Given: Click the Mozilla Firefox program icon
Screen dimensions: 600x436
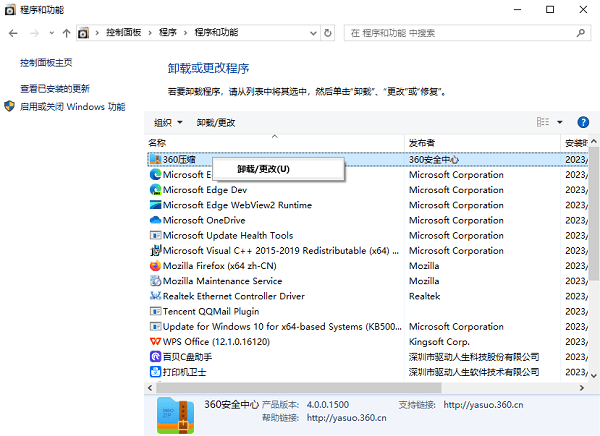Looking at the screenshot, I should click(x=155, y=266).
